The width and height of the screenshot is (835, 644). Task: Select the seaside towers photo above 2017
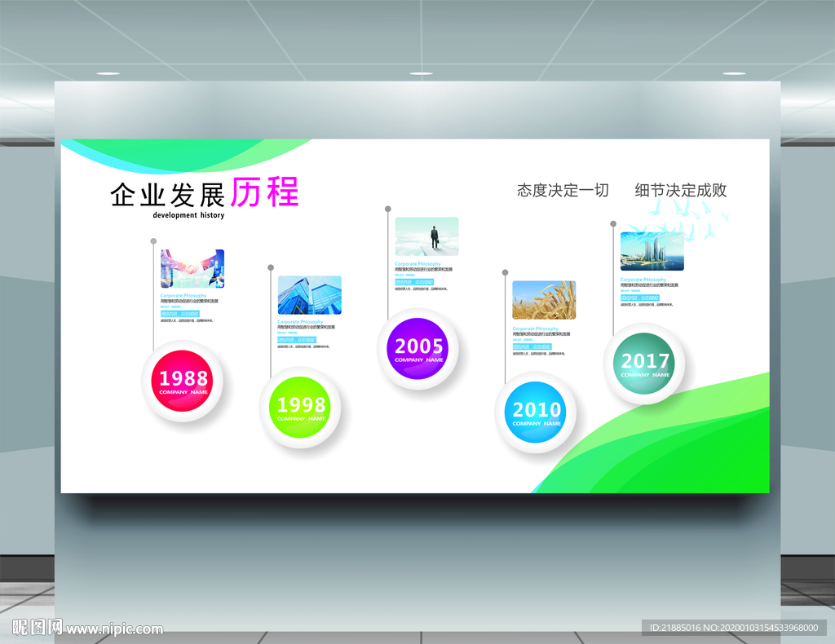click(x=652, y=252)
